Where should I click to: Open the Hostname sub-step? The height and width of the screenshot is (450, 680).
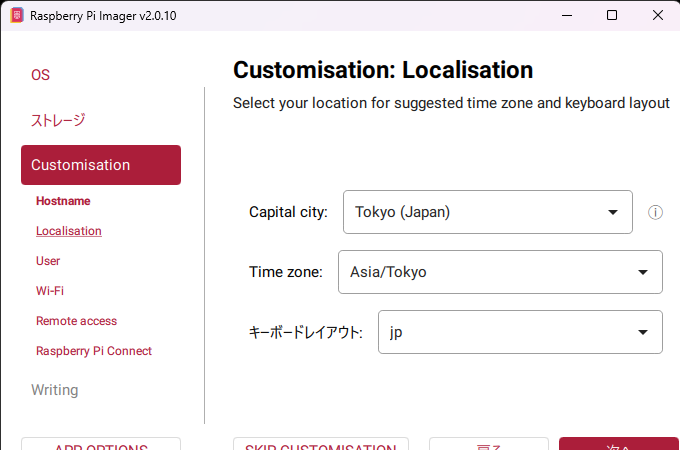63,201
